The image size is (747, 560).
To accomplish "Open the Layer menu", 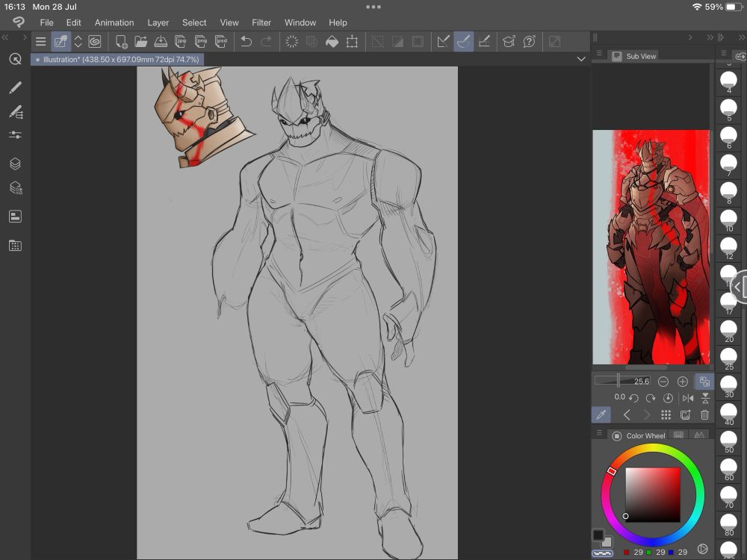I will [x=158, y=22].
